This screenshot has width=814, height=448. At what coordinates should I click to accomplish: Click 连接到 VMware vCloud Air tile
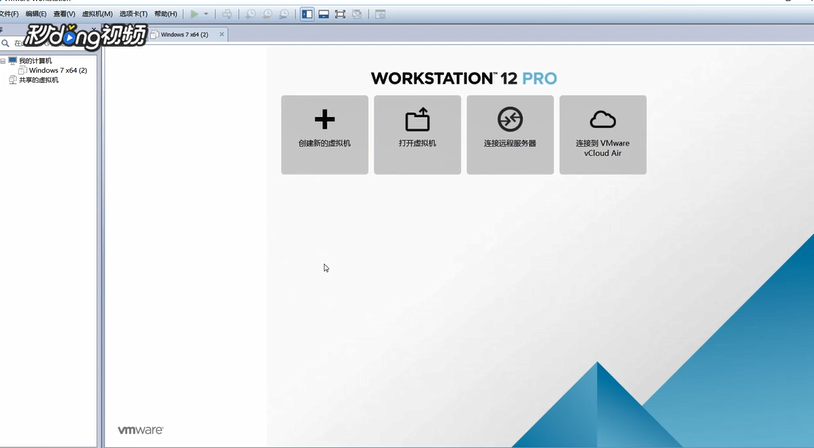[603, 135]
